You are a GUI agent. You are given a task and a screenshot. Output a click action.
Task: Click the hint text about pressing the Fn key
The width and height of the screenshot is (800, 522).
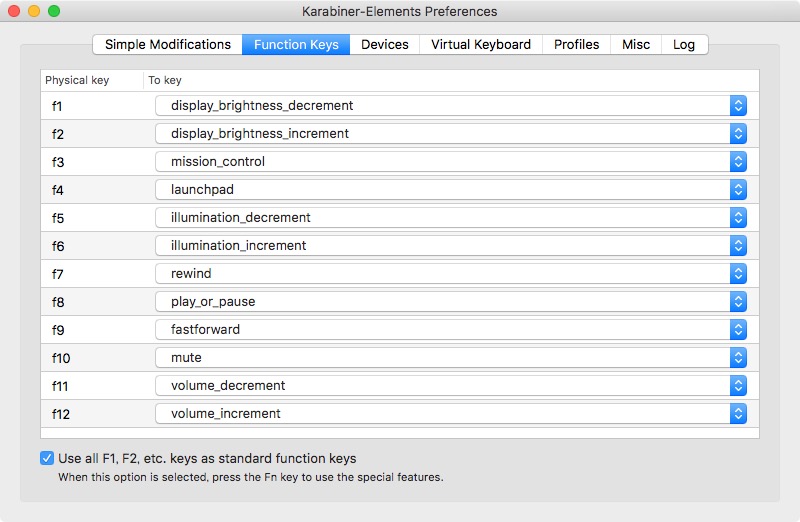(251, 477)
